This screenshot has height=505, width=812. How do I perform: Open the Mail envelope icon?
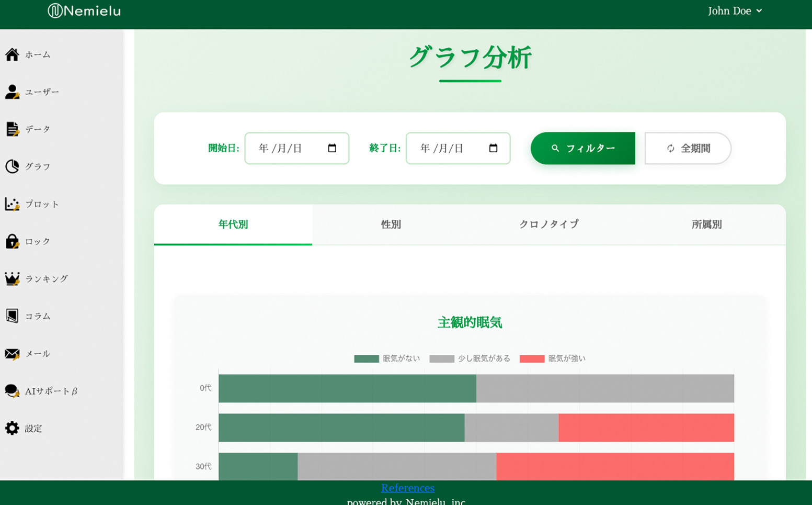coord(12,354)
